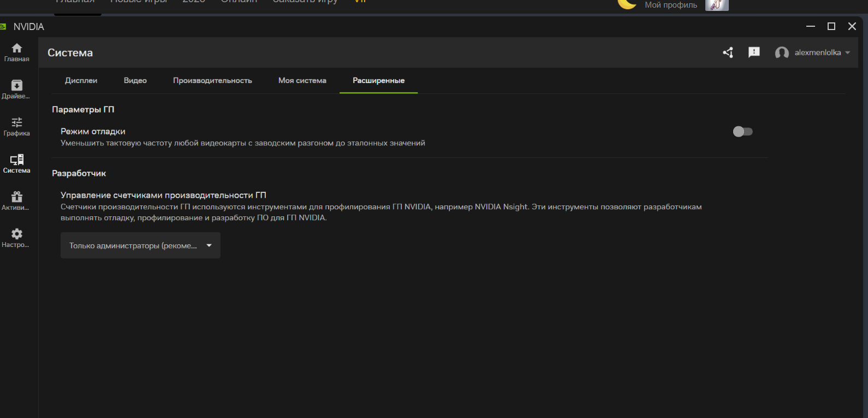Click the Расширенные tab
The image size is (868, 418).
click(x=378, y=80)
